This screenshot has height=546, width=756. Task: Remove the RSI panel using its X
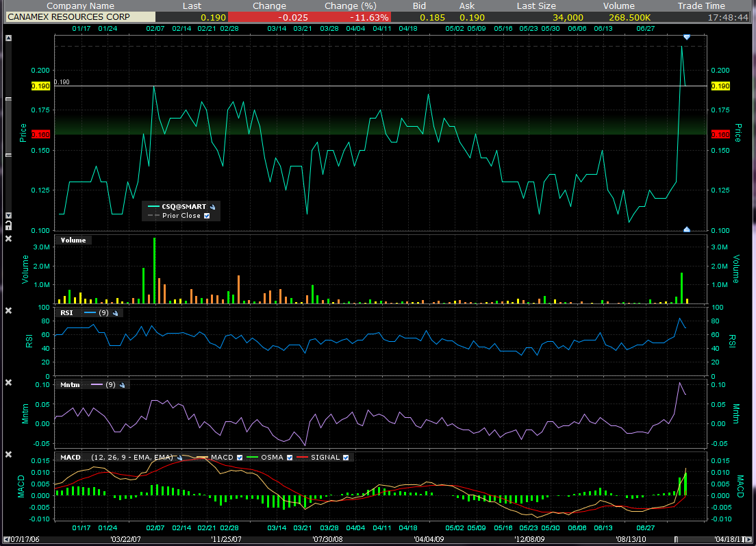point(8,311)
